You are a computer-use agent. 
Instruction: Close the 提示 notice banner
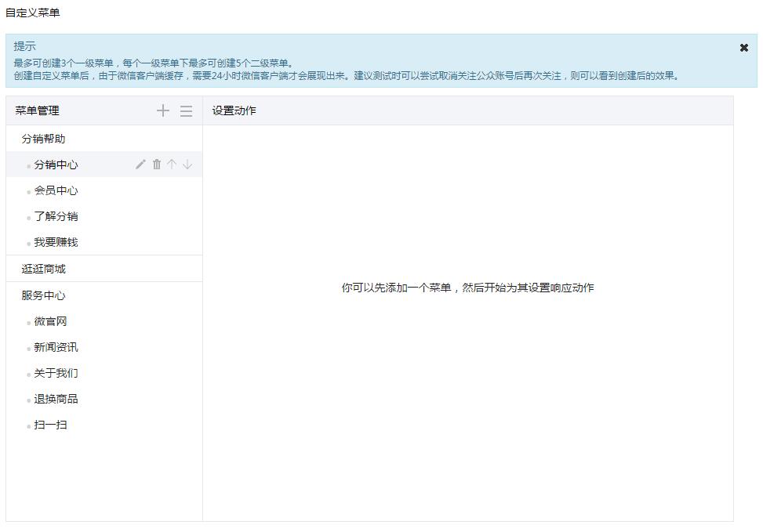coord(743,48)
